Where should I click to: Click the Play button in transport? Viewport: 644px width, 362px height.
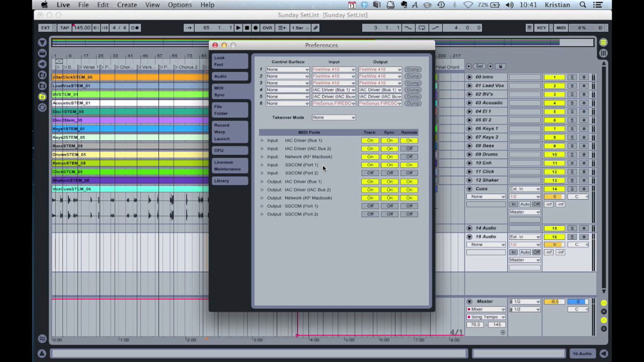click(x=238, y=28)
